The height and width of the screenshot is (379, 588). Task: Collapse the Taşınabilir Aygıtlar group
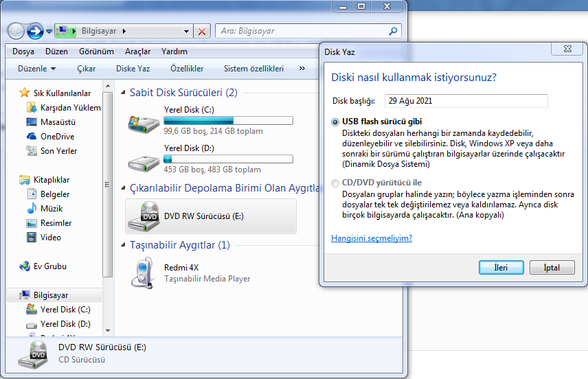[123, 245]
